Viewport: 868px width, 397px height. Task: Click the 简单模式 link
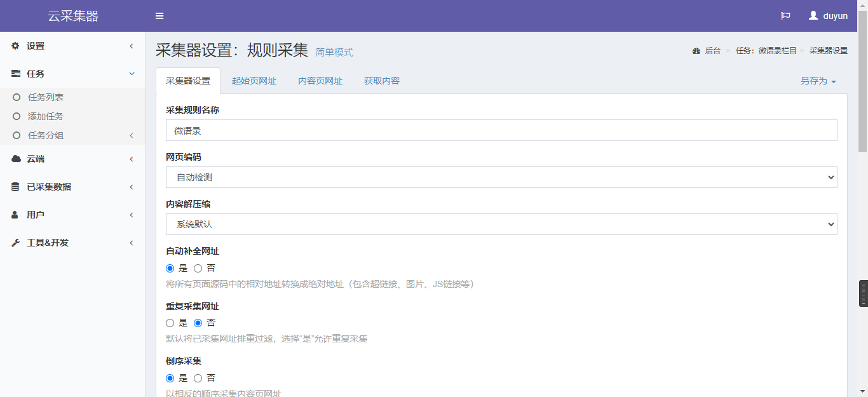click(334, 52)
